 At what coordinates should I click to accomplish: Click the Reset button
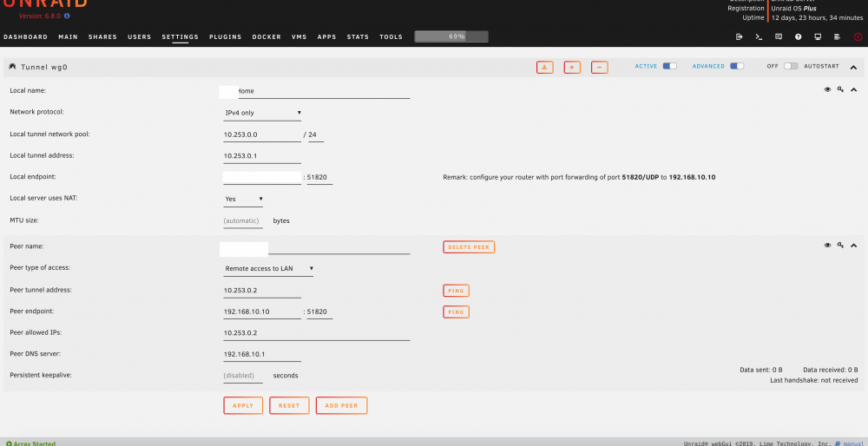click(289, 405)
